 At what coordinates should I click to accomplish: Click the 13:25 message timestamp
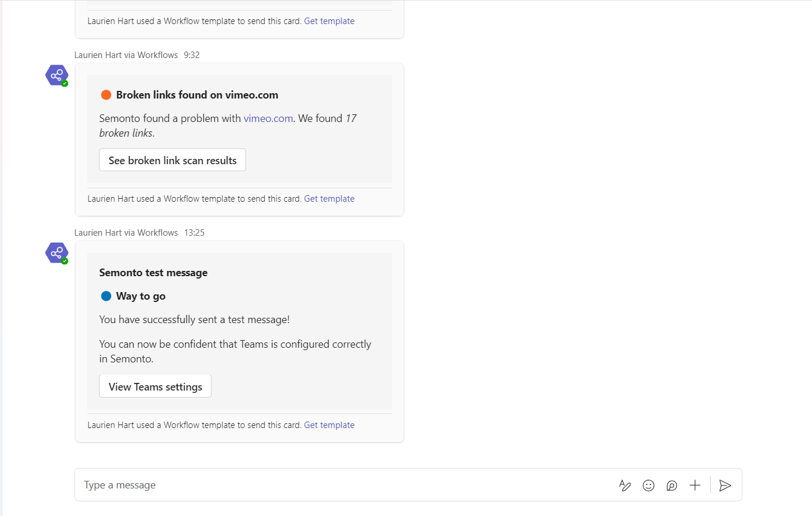point(194,233)
